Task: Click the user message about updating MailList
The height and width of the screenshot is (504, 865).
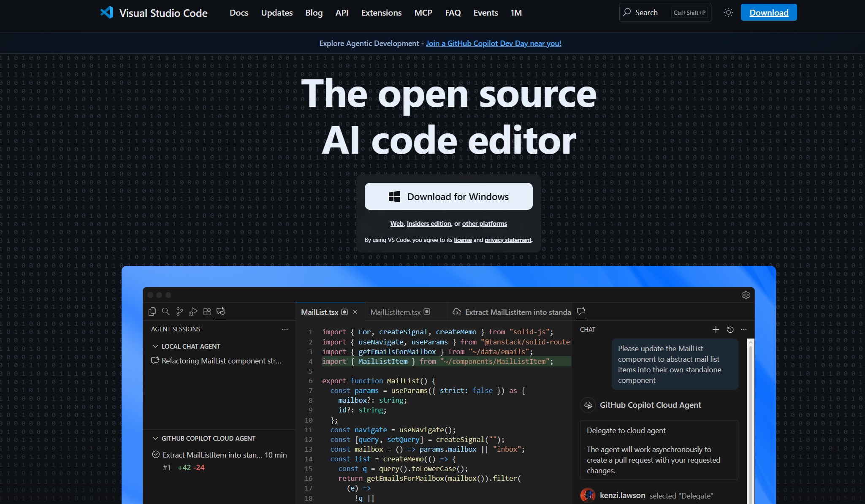Action: click(x=675, y=364)
